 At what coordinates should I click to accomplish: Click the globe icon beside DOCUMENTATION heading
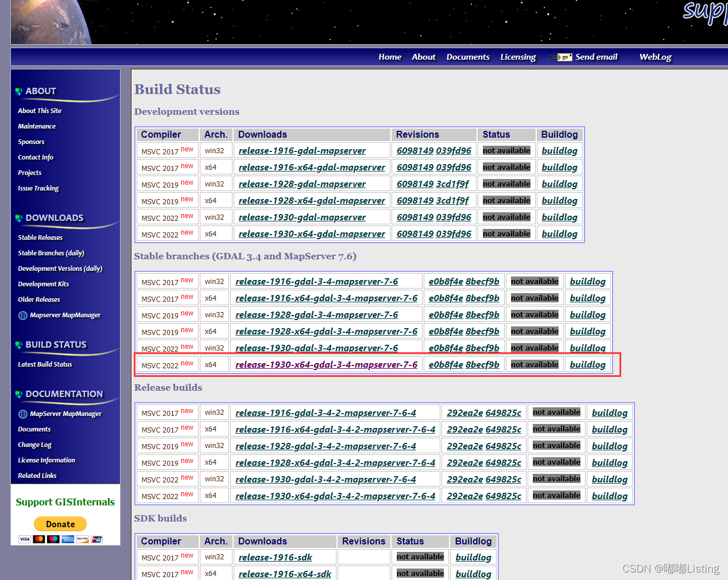[19, 394]
